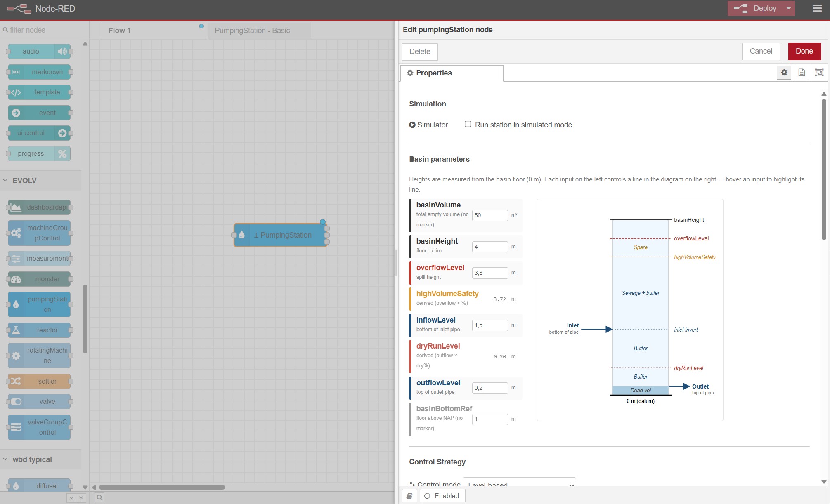Image resolution: width=830 pixels, height=504 pixels.
Task: Open the Control mode dropdown
Action: click(519, 483)
